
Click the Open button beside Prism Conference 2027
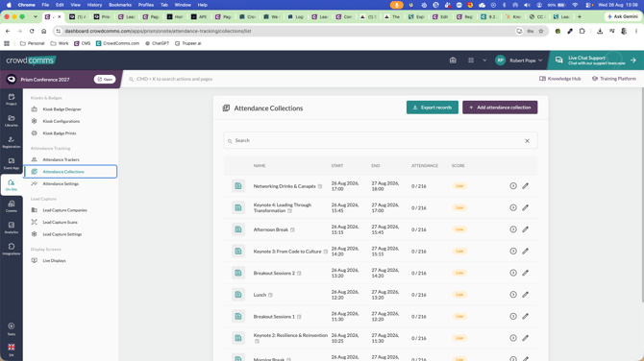(x=105, y=79)
